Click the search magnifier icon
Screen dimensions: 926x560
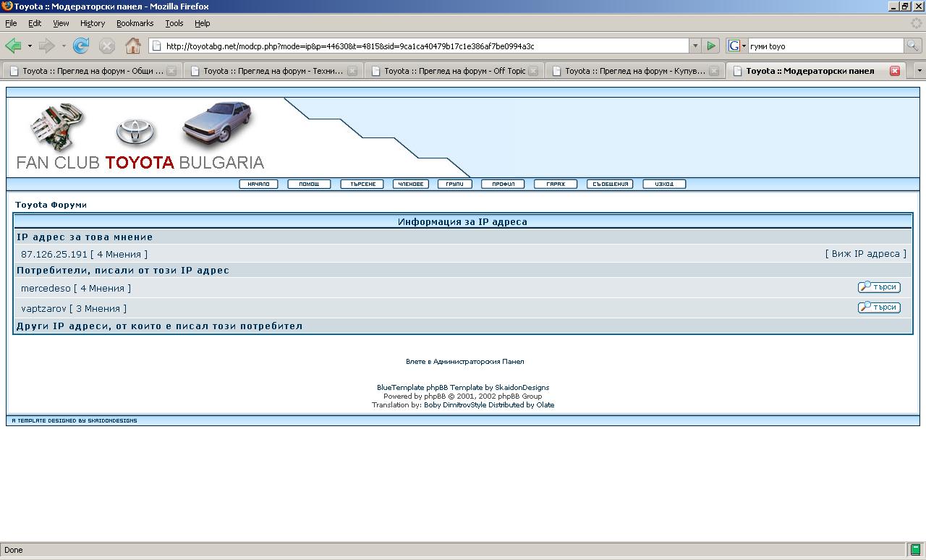tap(913, 46)
